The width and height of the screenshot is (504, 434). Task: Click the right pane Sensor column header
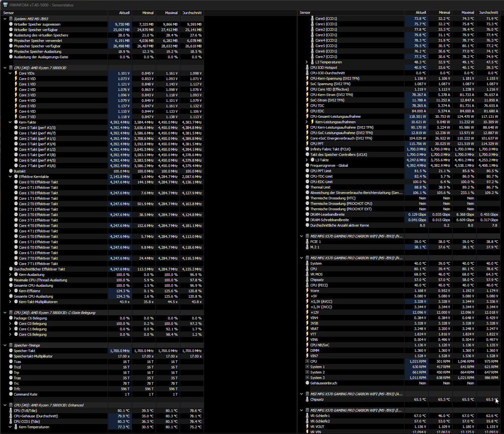[351, 12]
